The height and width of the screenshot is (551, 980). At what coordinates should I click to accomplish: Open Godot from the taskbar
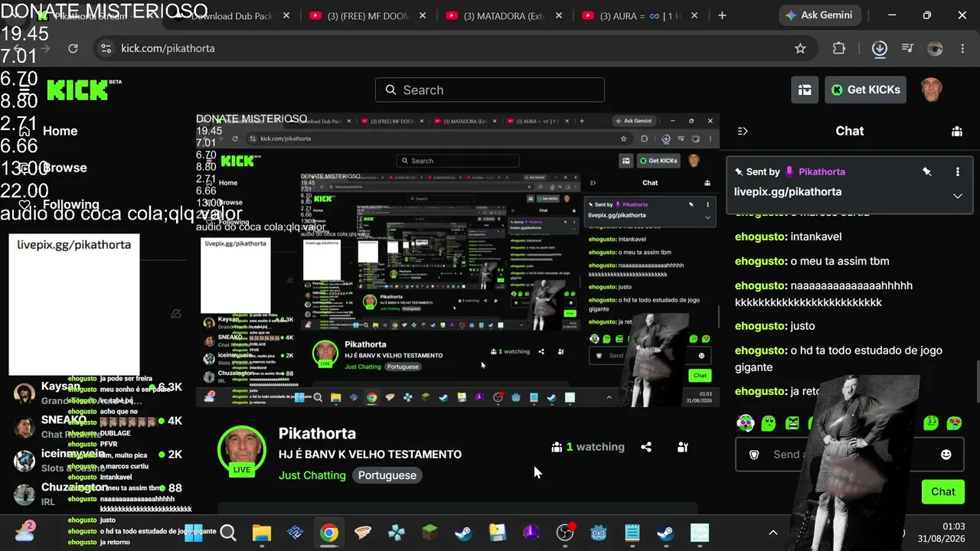coord(599,533)
